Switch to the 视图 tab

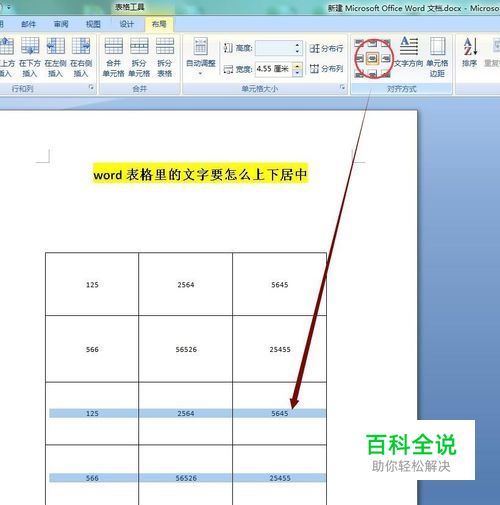pos(93,24)
